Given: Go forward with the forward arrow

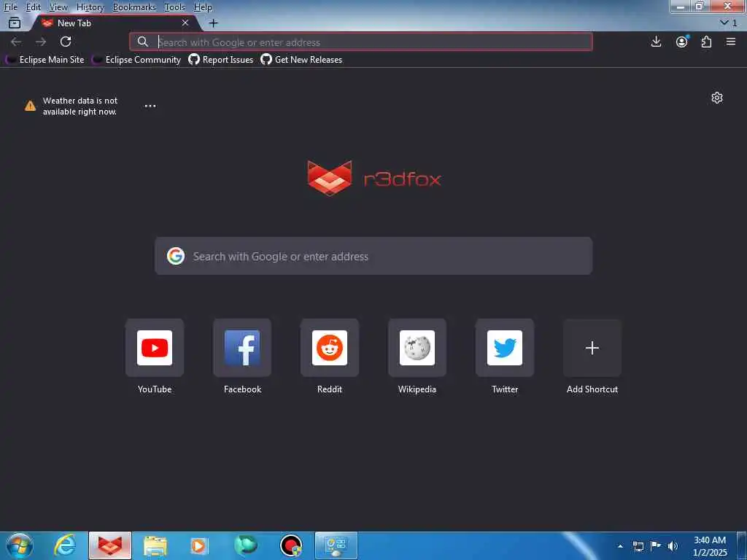Looking at the screenshot, I should tap(41, 42).
